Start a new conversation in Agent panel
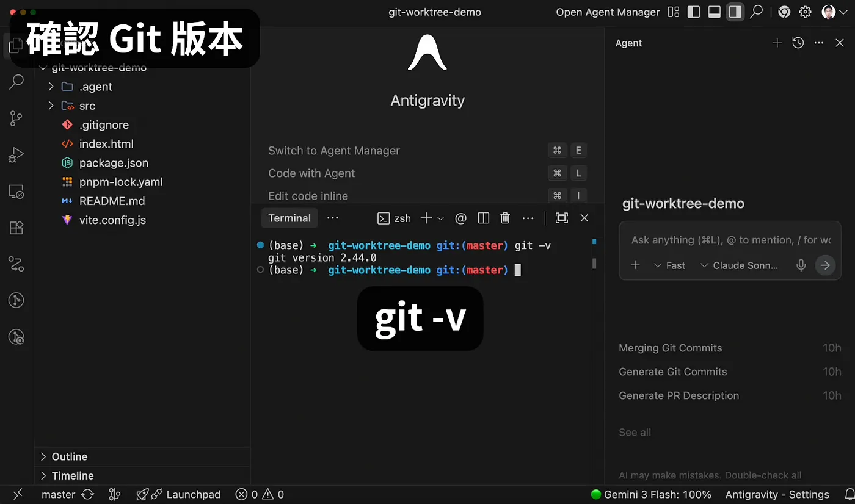This screenshot has height=504, width=855. tap(777, 43)
